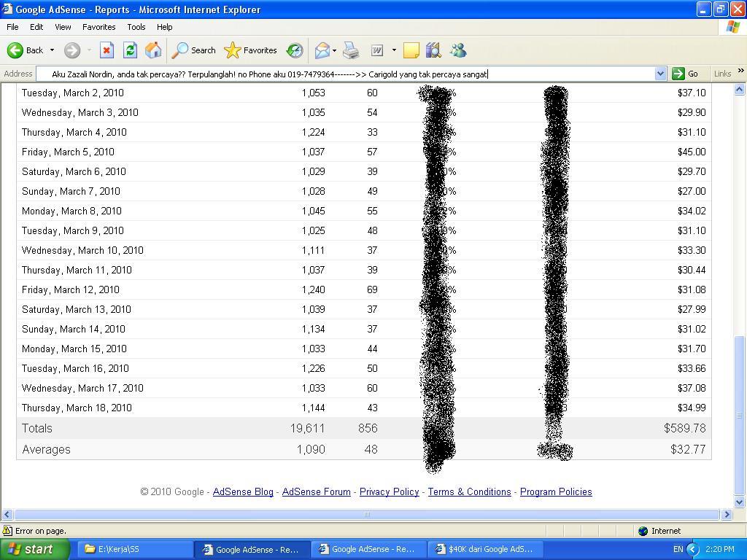Image resolution: width=747 pixels, height=560 pixels.
Task: Open the AdSense Forum link
Action: (x=317, y=492)
